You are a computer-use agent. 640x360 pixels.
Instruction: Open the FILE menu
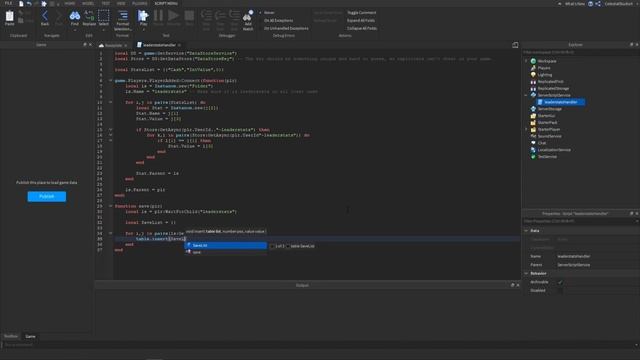click(x=8, y=3)
